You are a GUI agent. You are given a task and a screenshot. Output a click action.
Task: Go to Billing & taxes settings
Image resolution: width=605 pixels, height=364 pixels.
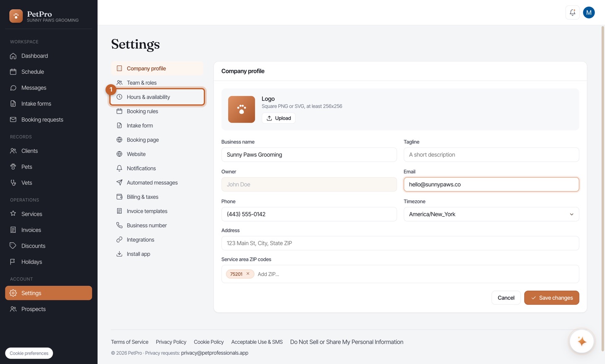point(157,197)
